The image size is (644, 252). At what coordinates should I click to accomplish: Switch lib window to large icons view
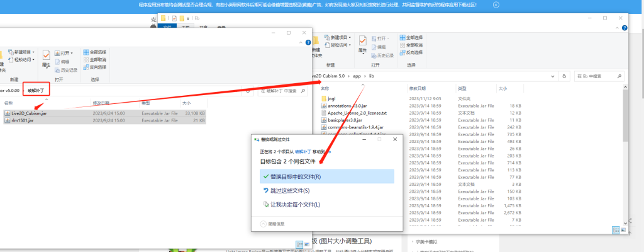point(623,229)
